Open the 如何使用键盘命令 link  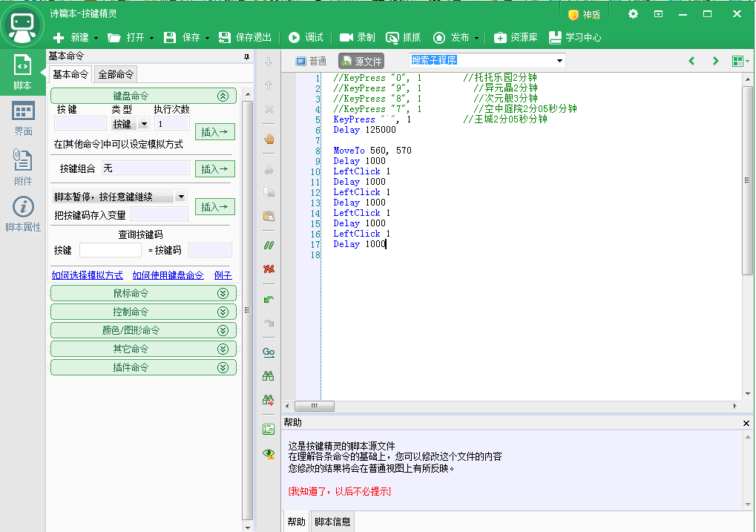click(x=168, y=275)
